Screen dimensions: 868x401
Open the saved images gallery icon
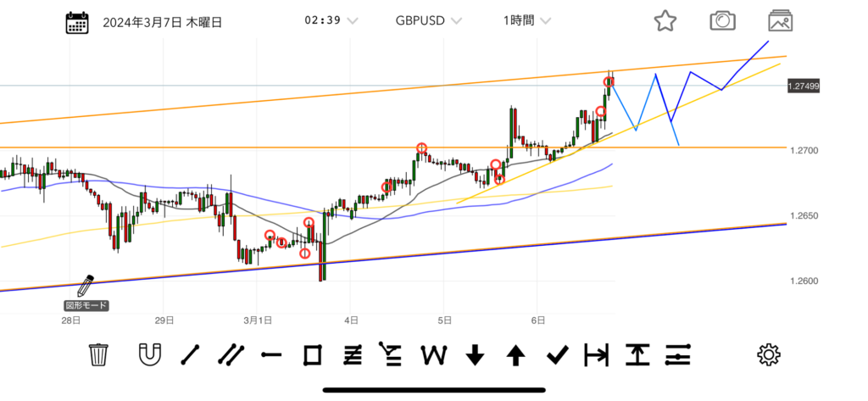pos(780,21)
